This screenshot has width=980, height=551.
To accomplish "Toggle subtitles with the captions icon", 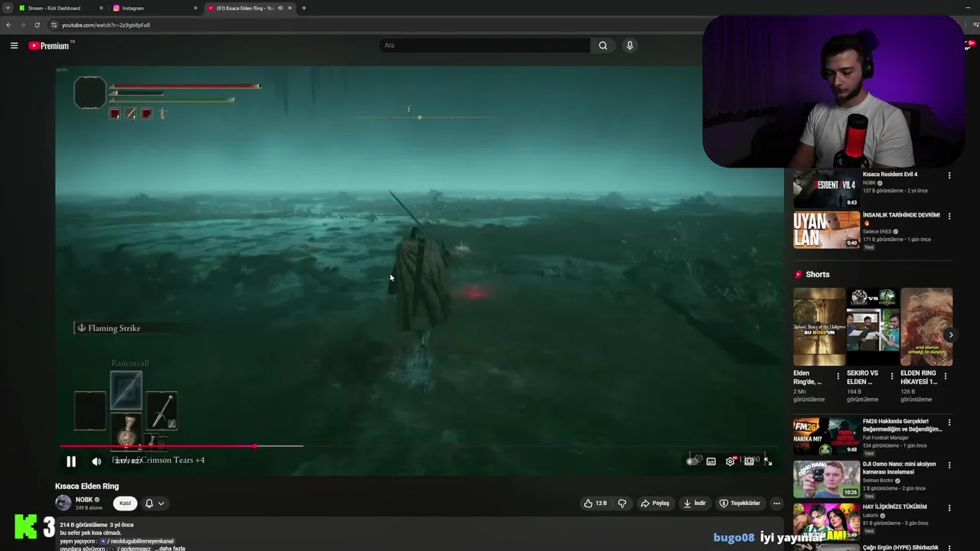I will tap(711, 461).
